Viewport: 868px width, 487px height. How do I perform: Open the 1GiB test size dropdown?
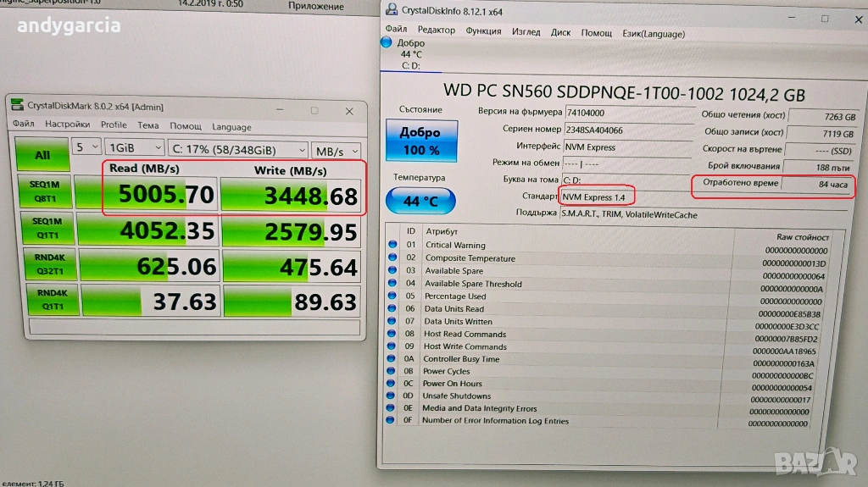click(x=133, y=148)
